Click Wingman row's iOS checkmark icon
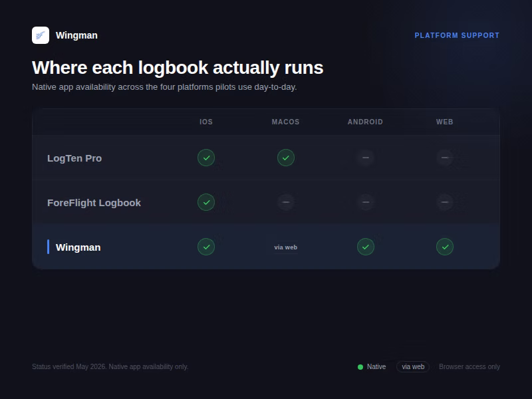This screenshot has width=532, height=399. (206, 247)
